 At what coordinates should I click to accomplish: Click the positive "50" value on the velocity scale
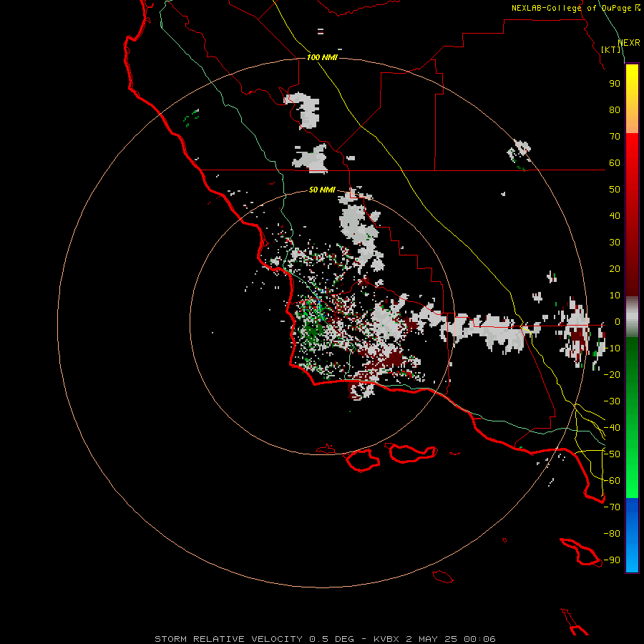[x=615, y=190]
